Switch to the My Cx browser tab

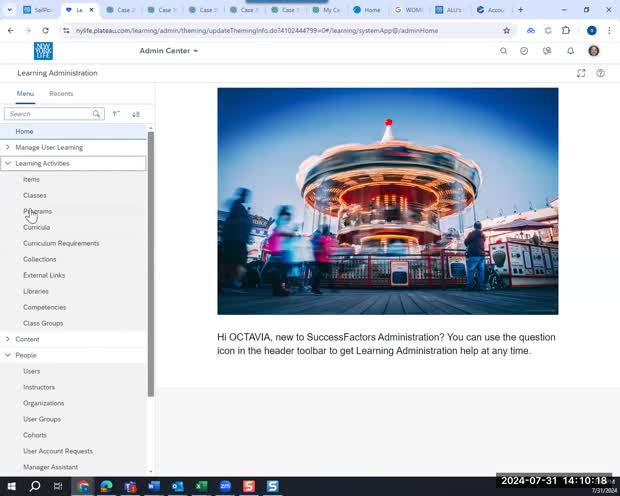coord(325,10)
